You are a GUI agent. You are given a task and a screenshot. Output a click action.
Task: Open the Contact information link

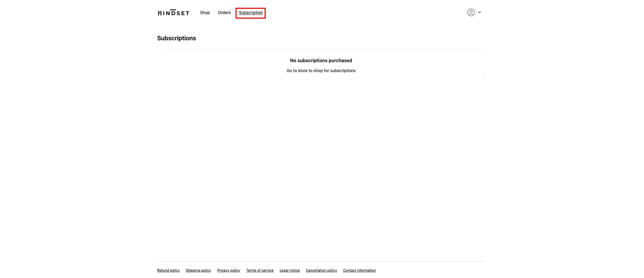pyautogui.click(x=359, y=271)
